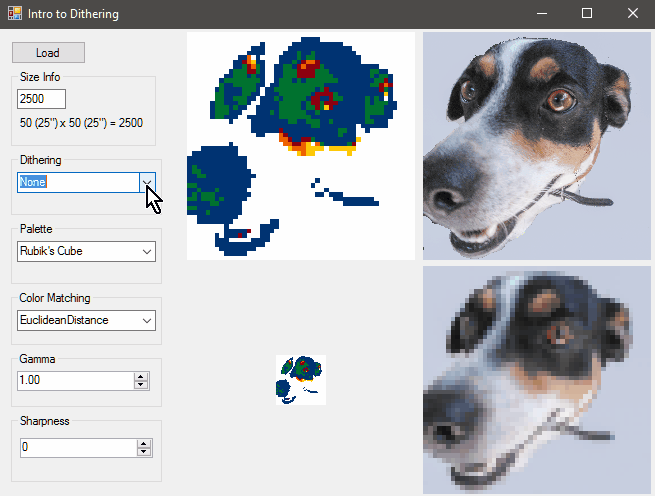Minimize the Intro to Dithering window
Image resolution: width=655 pixels, height=496 pixels.
(x=542, y=14)
